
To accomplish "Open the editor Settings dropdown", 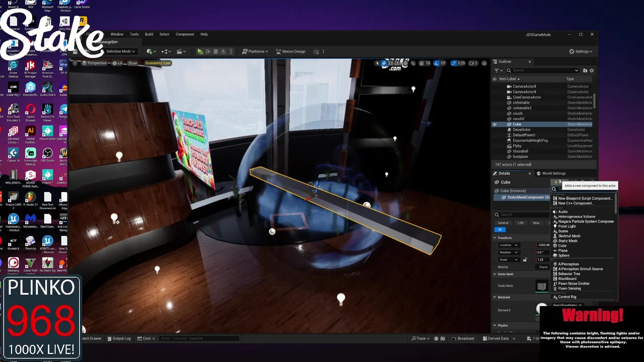I will (581, 51).
